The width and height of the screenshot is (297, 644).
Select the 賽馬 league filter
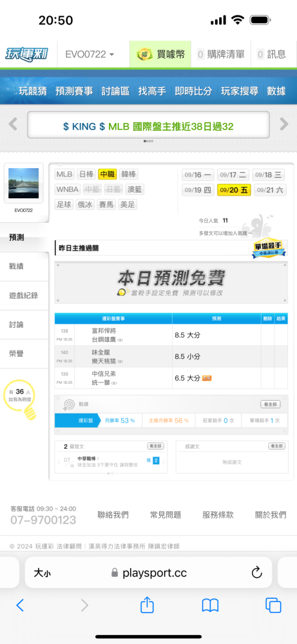106,205
